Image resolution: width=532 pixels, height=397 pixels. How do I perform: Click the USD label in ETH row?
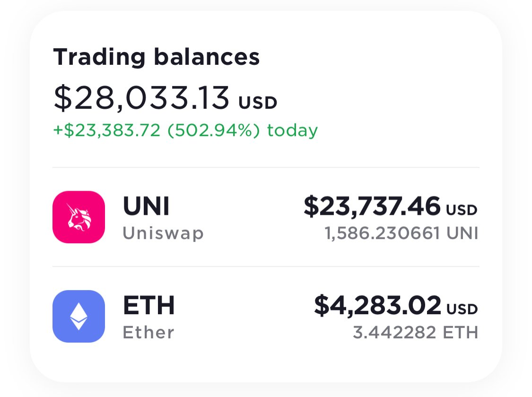click(462, 309)
